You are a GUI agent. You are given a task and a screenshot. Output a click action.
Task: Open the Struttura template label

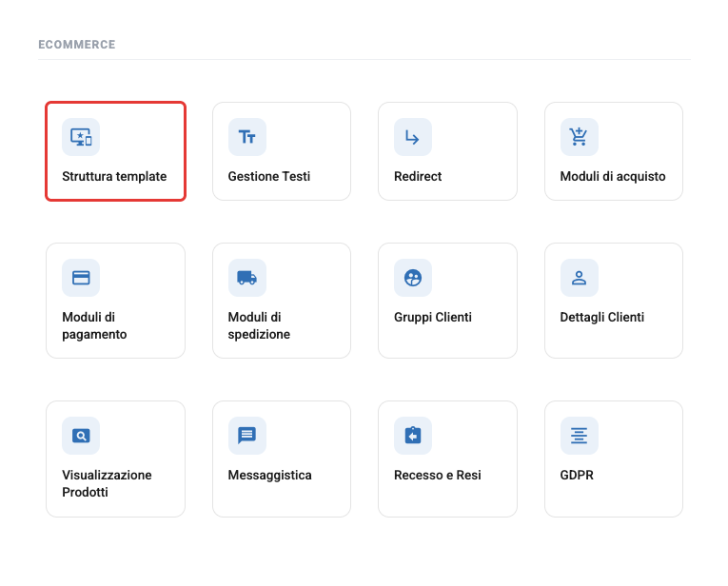pyautogui.click(x=114, y=176)
